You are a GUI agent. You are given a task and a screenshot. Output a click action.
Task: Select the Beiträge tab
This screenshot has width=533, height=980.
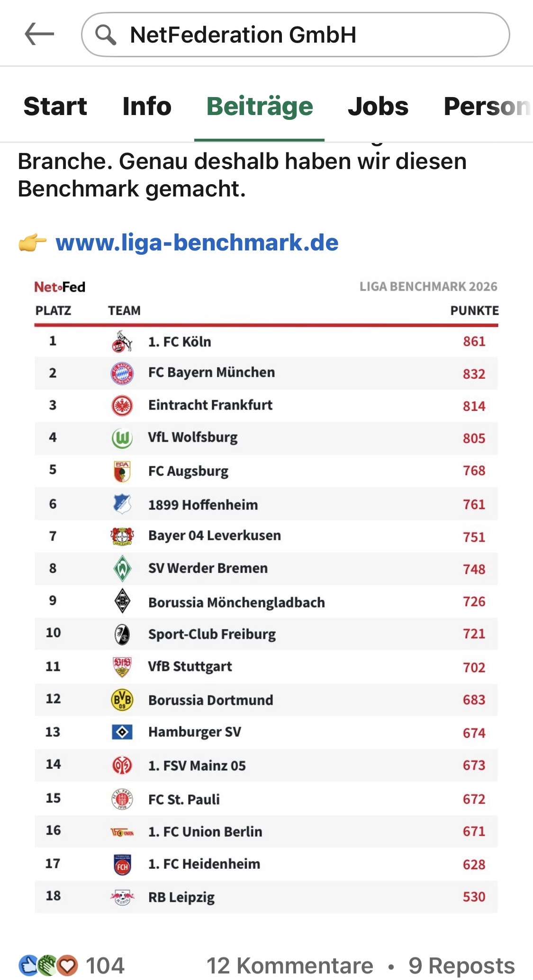tap(260, 106)
